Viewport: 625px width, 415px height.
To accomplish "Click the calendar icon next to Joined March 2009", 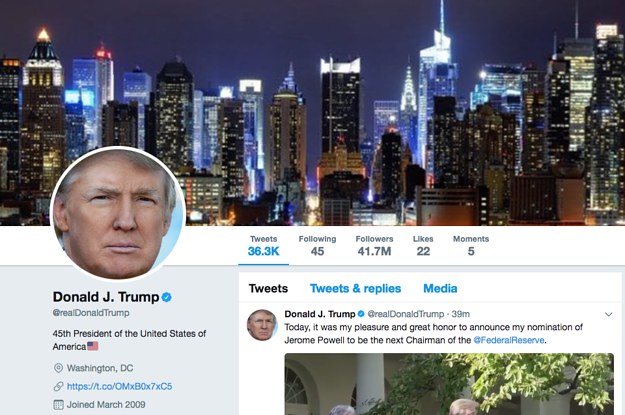I will [x=58, y=405].
